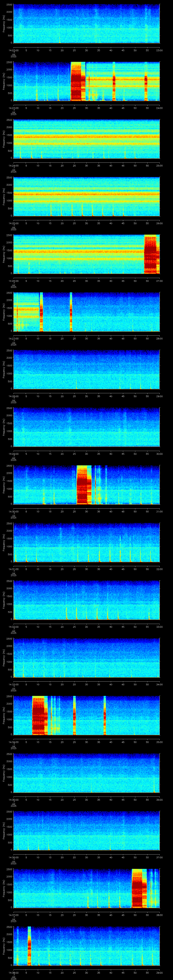Screen dimensions: 173x980
Task: Click the 14:29:00 start time label
Action: point(13,454)
